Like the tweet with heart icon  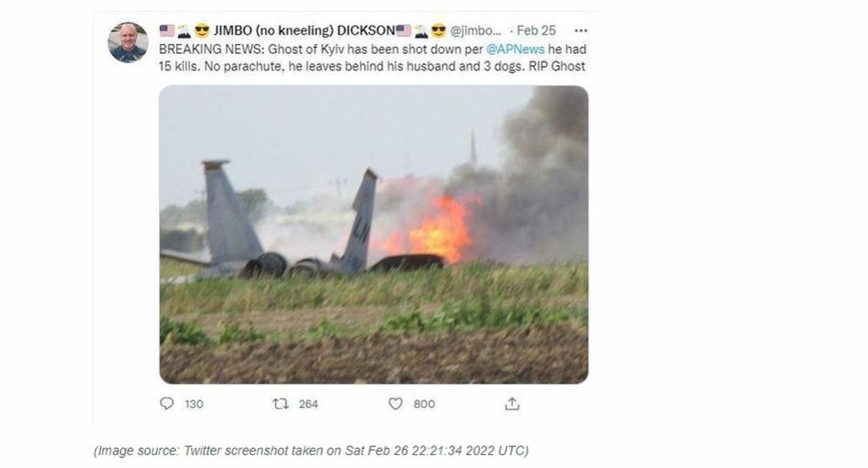pyautogui.click(x=395, y=404)
